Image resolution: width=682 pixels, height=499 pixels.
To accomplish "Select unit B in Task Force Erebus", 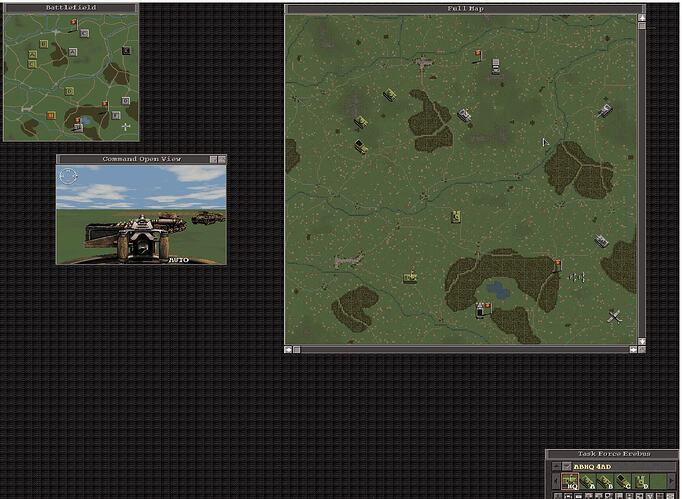I will 605,481.
